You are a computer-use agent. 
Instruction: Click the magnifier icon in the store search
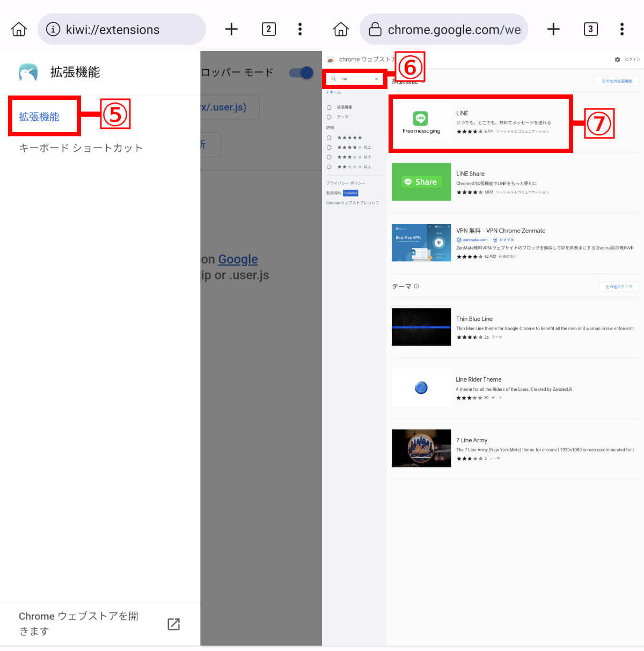[334, 79]
